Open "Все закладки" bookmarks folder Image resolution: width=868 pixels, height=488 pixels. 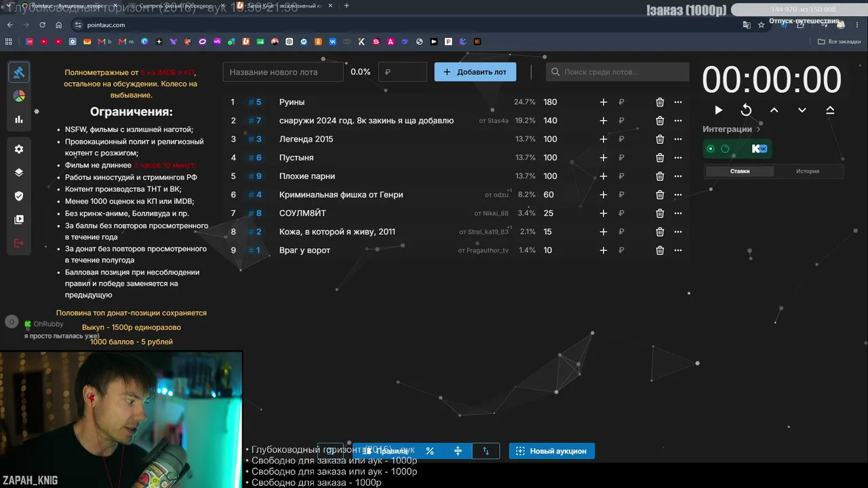839,41
